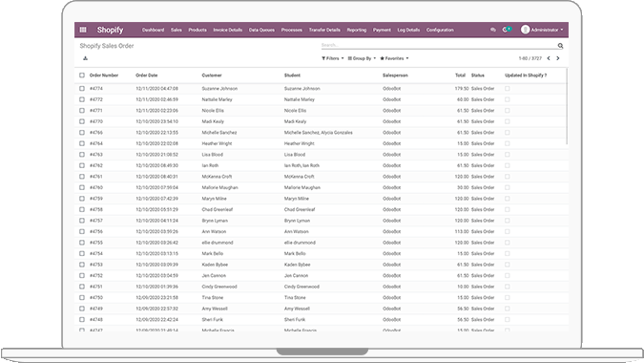Click customer Chad Greenleaf cell
644x363 pixels.
pyautogui.click(x=218, y=209)
